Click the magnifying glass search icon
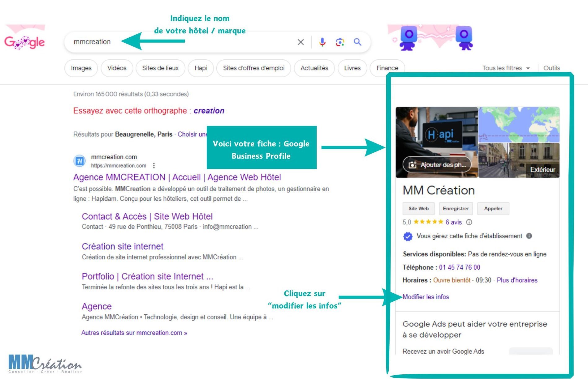The width and height of the screenshot is (588, 379). click(357, 42)
